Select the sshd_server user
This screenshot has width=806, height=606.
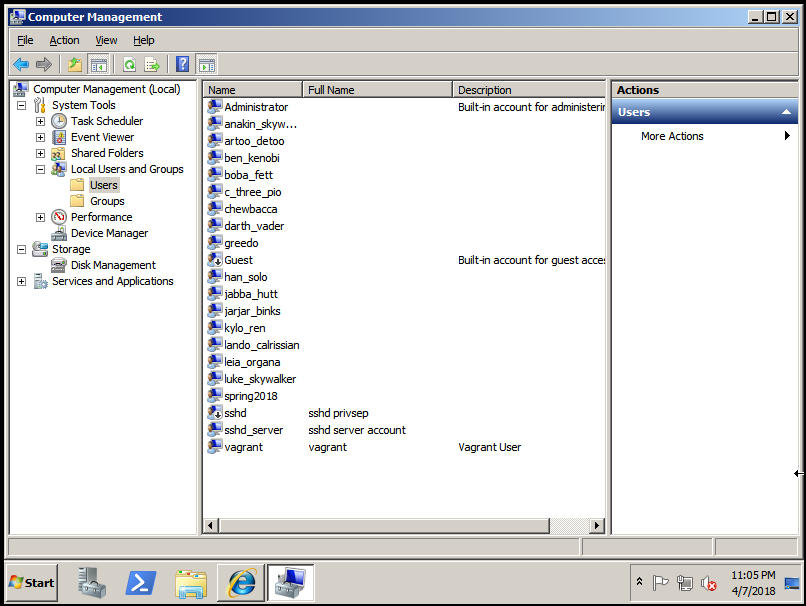click(253, 430)
